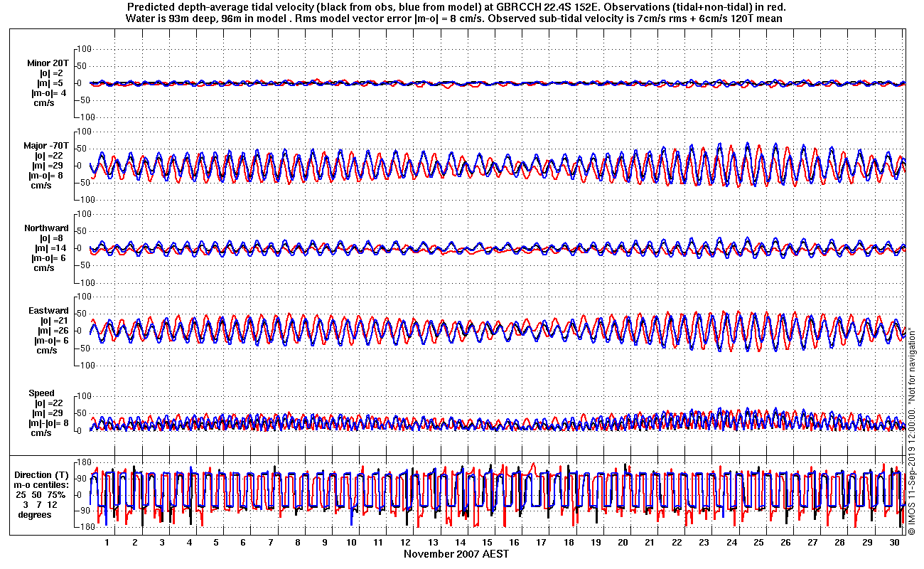Click '|m| =14' in the Northward panel

[50, 248]
